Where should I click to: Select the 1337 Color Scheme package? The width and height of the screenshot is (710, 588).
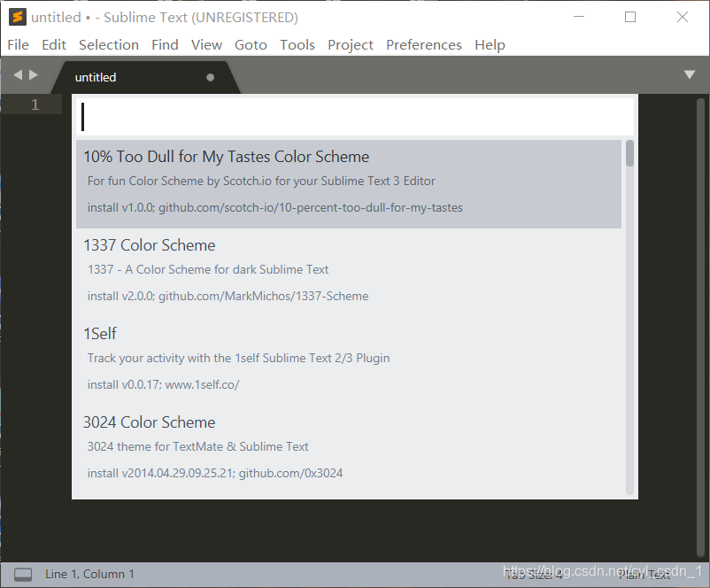pos(349,272)
